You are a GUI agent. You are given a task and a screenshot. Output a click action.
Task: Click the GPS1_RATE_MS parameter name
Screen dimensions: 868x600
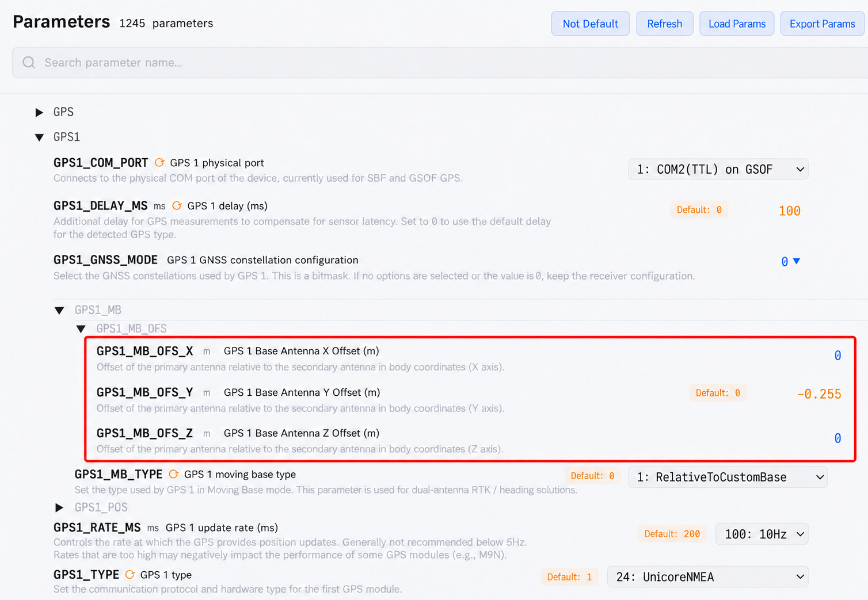coord(97,528)
